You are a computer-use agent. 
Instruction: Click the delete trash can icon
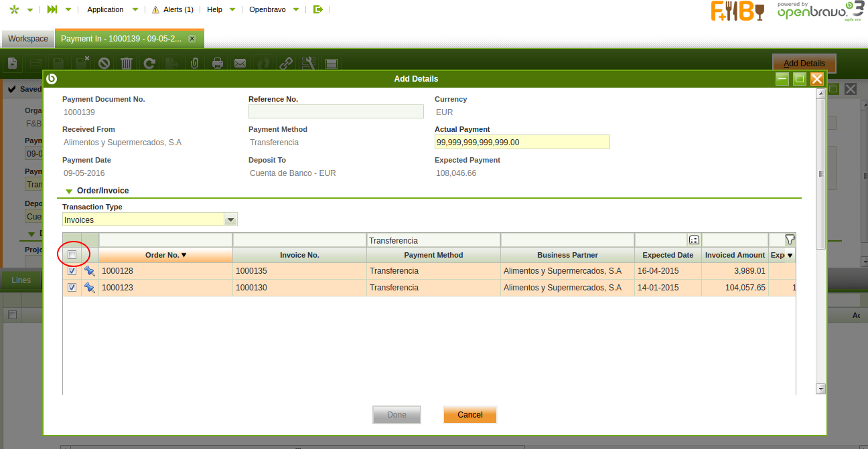click(x=127, y=64)
